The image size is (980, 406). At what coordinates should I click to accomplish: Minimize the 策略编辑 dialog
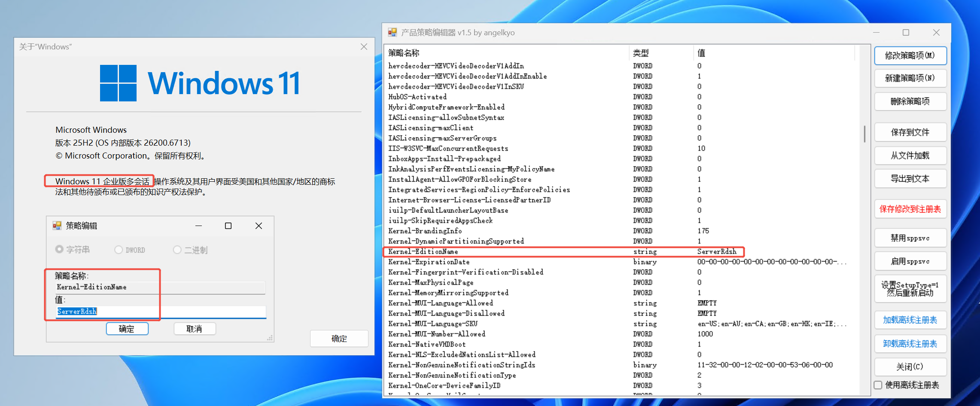pos(199,226)
